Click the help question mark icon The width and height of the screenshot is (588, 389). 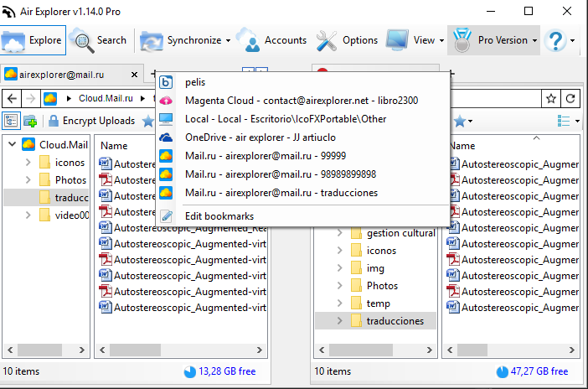(x=555, y=40)
